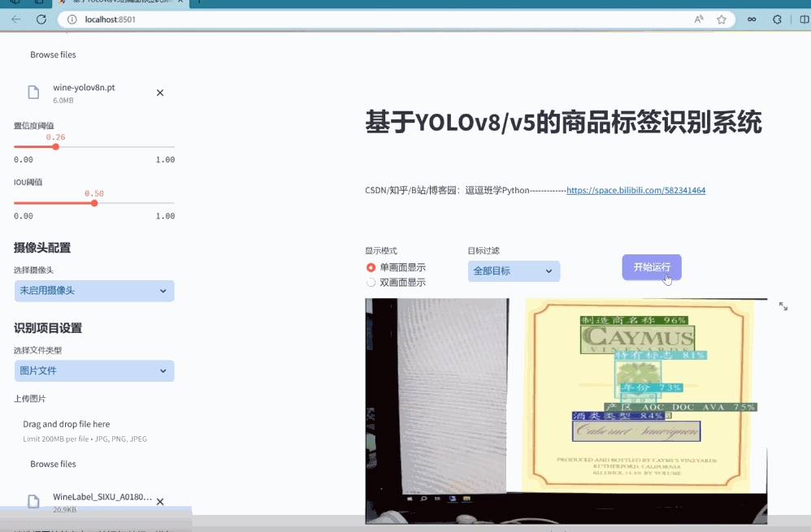Open the browser extensions puzzle icon

(x=777, y=19)
